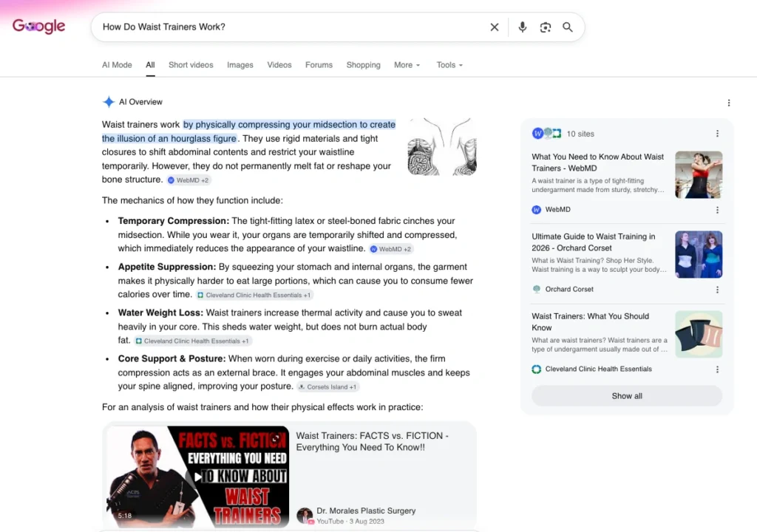Click the WebMD favicon in source list
Image resolution: width=757 pixels, height=532 pixels.
[537, 210]
